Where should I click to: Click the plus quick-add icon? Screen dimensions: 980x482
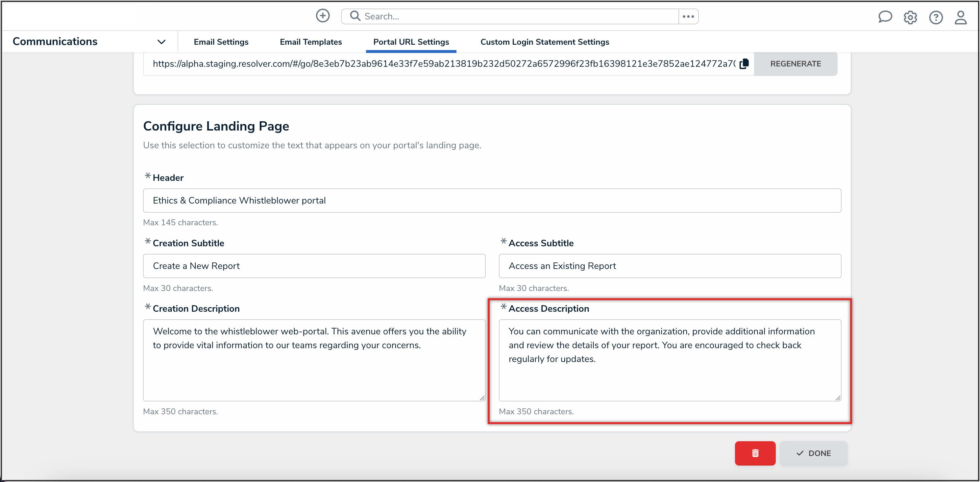pos(323,16)
